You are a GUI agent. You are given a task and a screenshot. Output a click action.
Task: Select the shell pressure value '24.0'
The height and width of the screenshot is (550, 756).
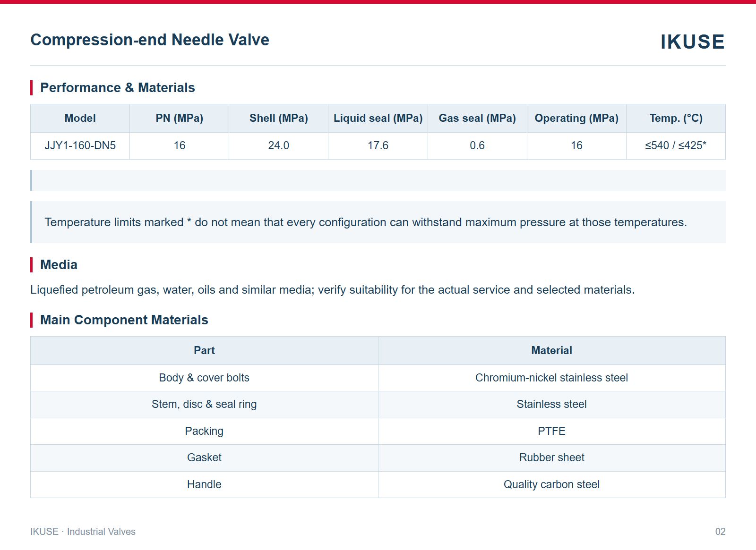click(x=279, y=145)
